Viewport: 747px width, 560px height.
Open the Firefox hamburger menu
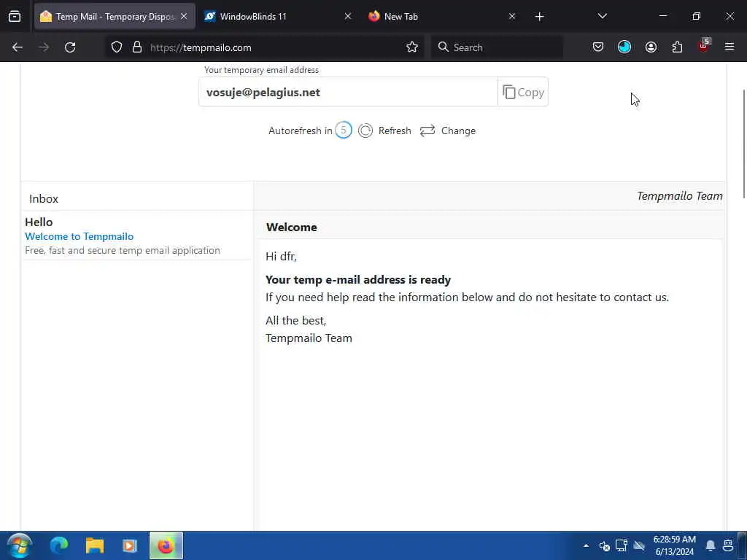pyautogui.click(x=729, y=47)
